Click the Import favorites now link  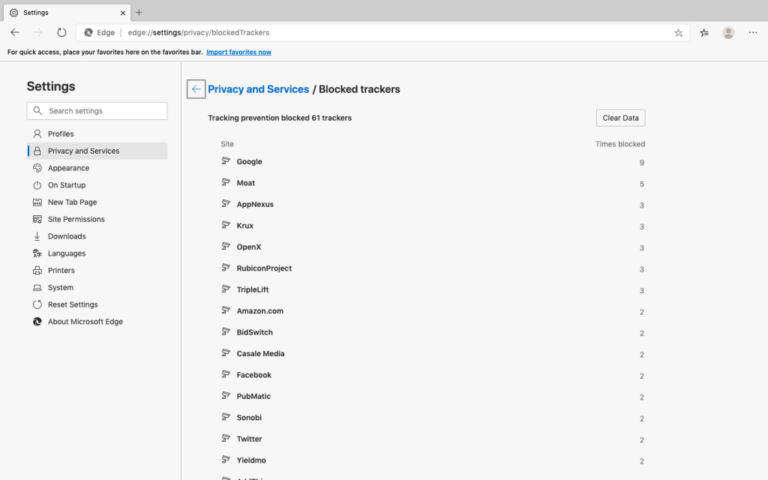coord(238,52)
